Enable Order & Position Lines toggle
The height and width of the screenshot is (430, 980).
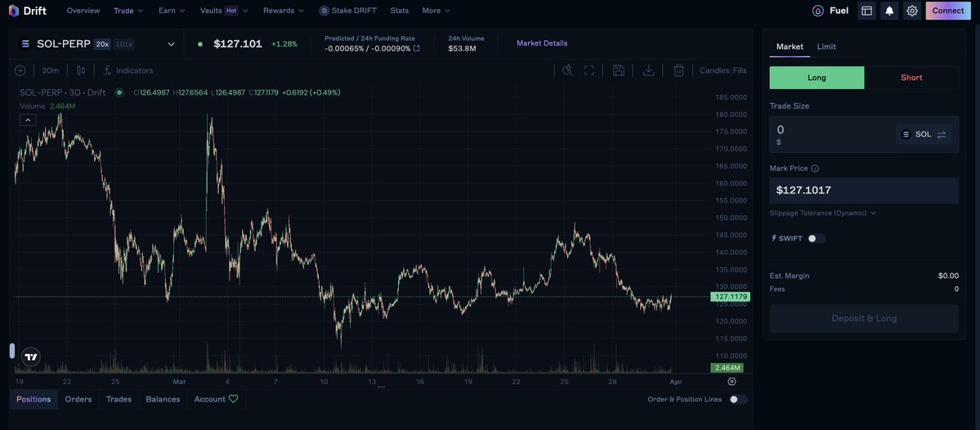point(737,400)
